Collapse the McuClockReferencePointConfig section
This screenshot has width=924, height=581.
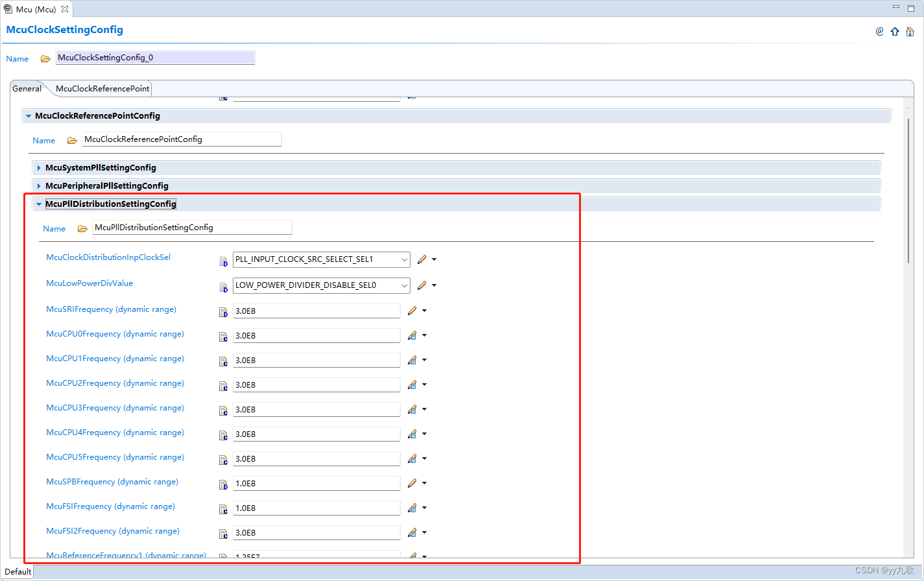(29, 116)
